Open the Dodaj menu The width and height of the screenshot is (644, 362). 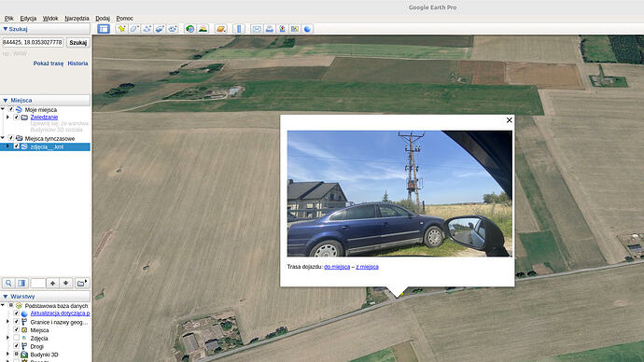pos(103,19)
